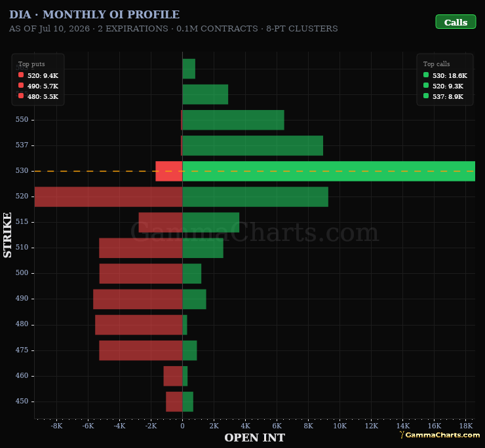Open the GammaCharts.com logo link
The image size is (485, 448).
[x=440, y=435]
